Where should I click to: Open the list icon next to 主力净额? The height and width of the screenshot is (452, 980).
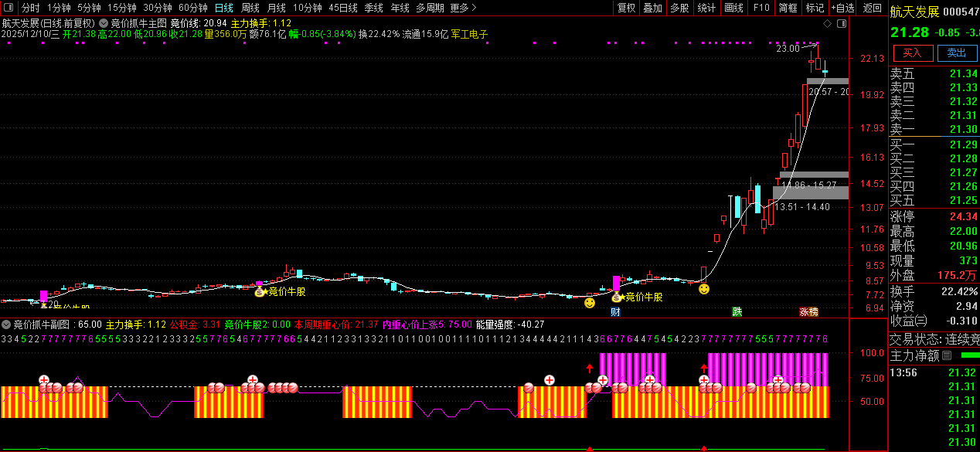(x=947, y=355)
